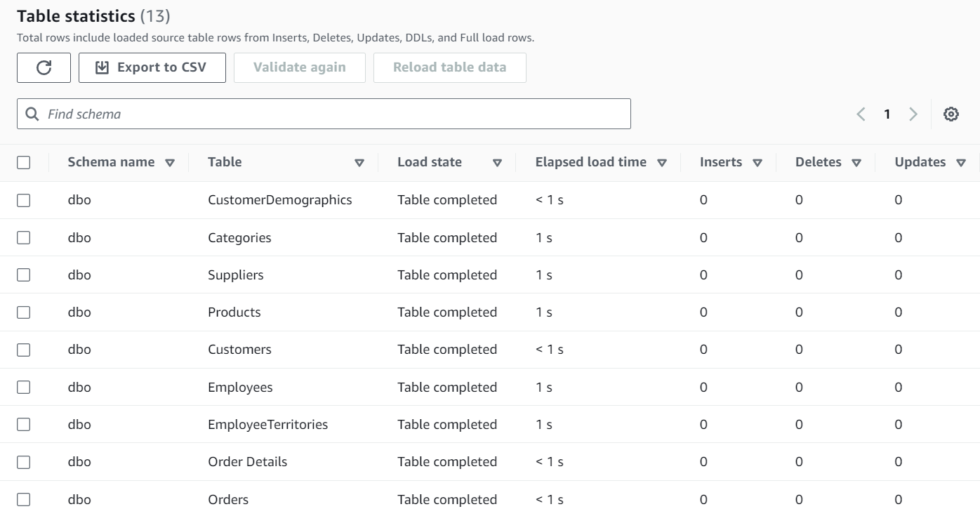Go to previous page arrow
This screenshot has width=980, height=509.
861,114
